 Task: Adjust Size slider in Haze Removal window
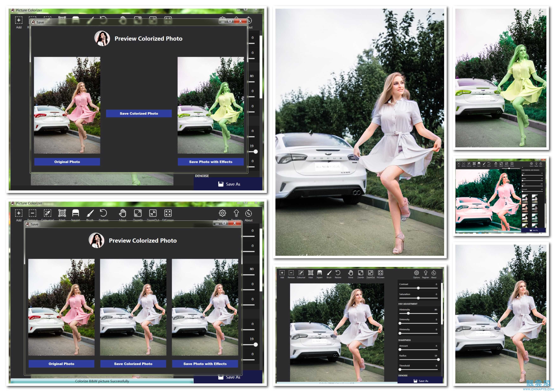pos(532,175)
